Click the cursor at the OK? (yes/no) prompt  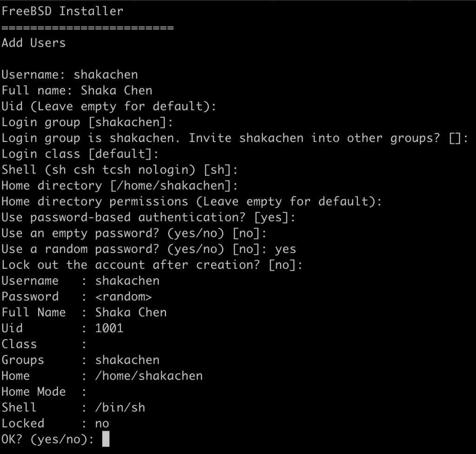(x=106, y=439)
